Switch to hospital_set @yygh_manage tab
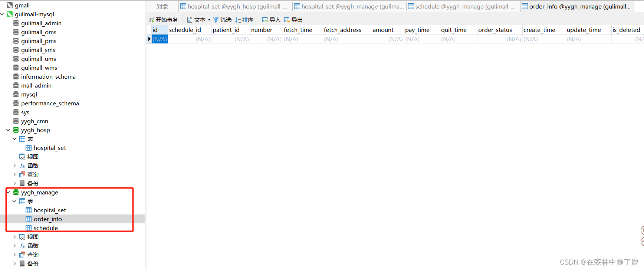The height and width of the screenshot is (269, 644). tap(349, 6)
